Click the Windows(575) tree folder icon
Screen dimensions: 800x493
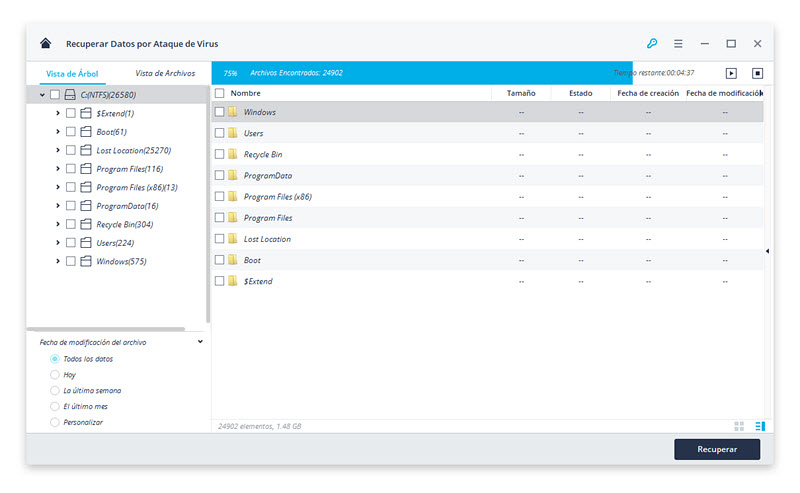click(86, 261)
